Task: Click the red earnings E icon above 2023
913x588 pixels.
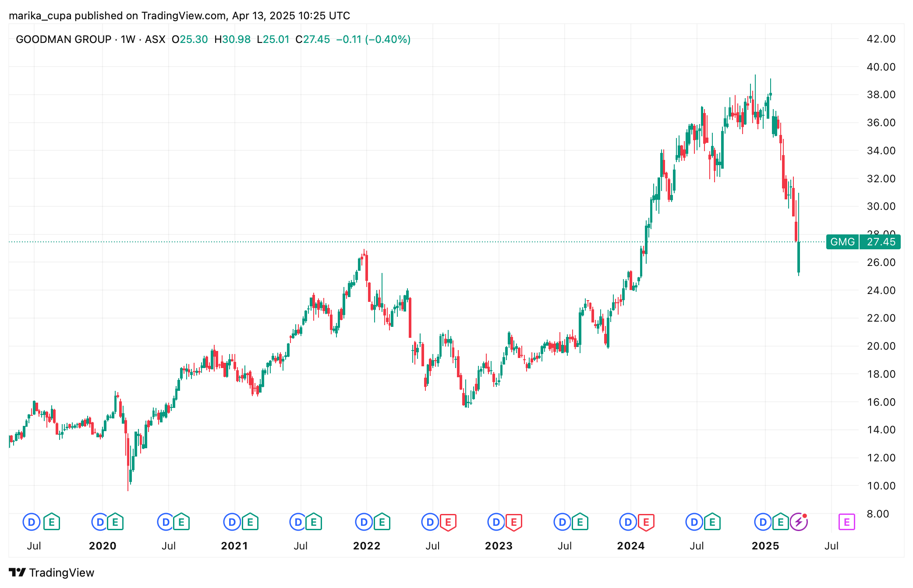Action: point(514,522)
